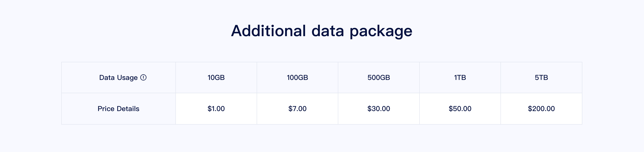Click the word Price in first column
This screenshot has height=152, width=644.
click(106, 109)
